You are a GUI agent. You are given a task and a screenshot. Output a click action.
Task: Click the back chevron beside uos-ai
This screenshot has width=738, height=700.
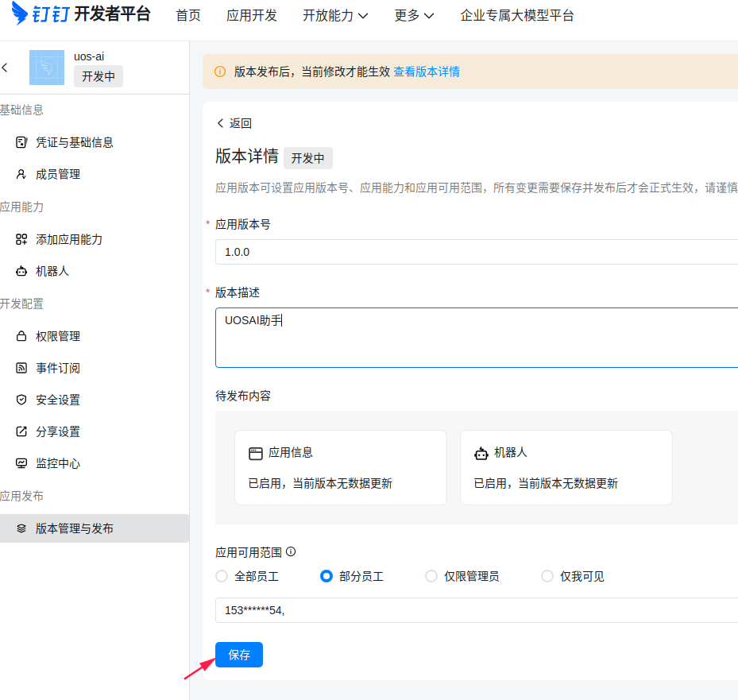click(x=6, y=68)
